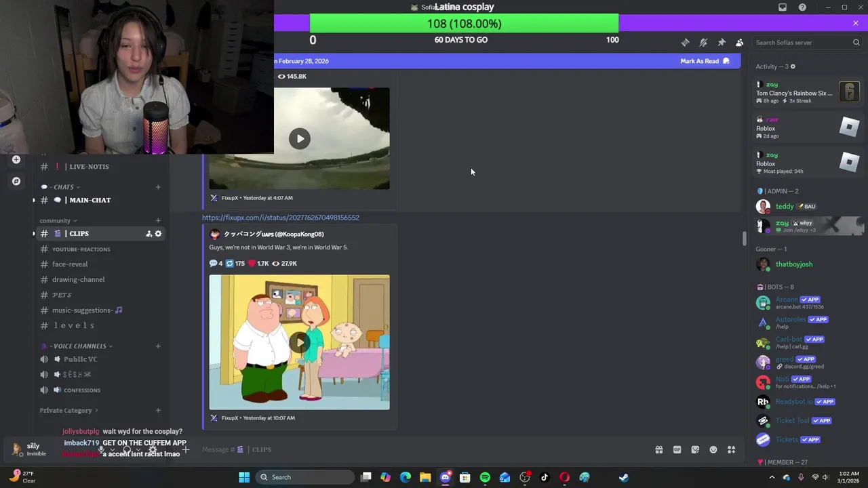This screenshot has height=488, width=868.
Task: Show hidden tray icons chevron
Action: click(772, 477)
